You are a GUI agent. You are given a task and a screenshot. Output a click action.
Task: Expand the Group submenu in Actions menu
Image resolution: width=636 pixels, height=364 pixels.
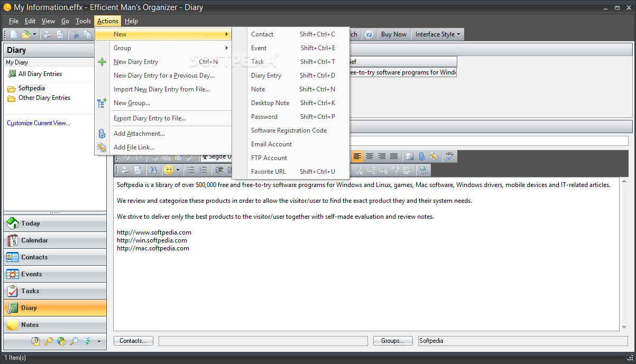coord(163,48)
